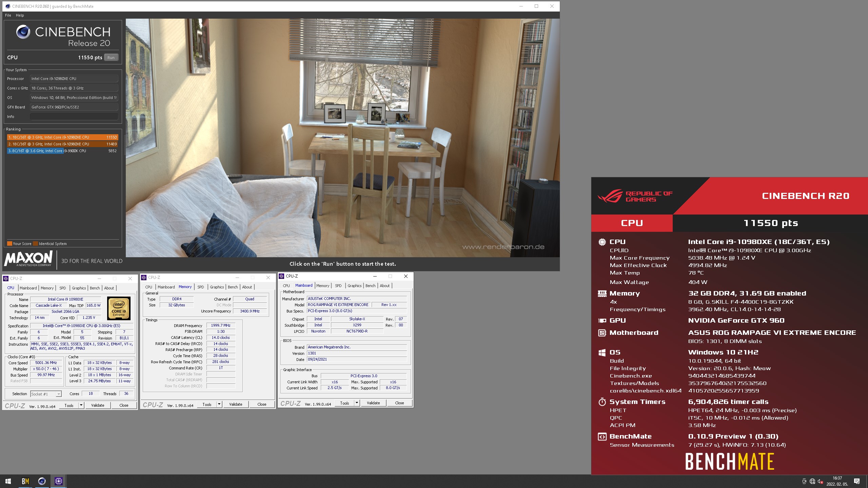Click the Windows OS icon in the BenchMate panel

(602, 352)
